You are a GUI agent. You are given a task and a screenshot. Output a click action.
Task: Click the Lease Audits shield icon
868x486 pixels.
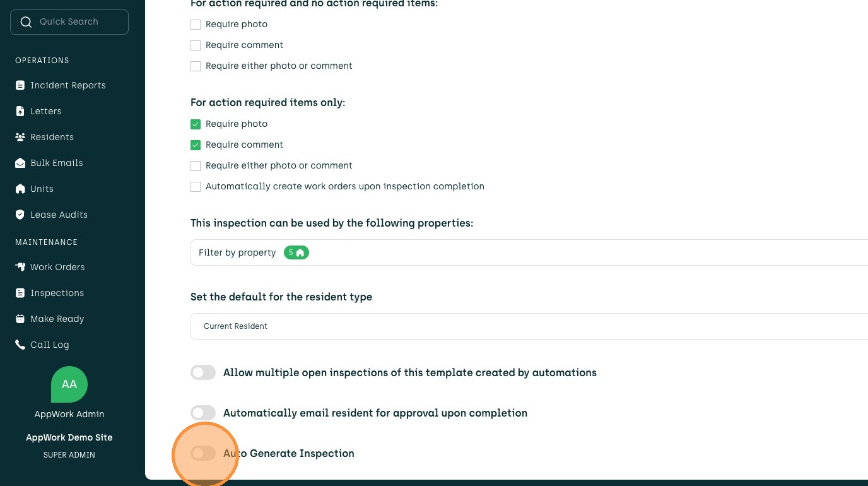(x=20, y=215)
